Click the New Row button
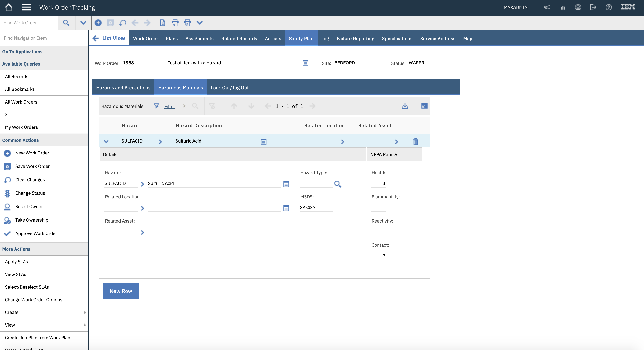This screenshot has height=350, width=644. (121, 291)
